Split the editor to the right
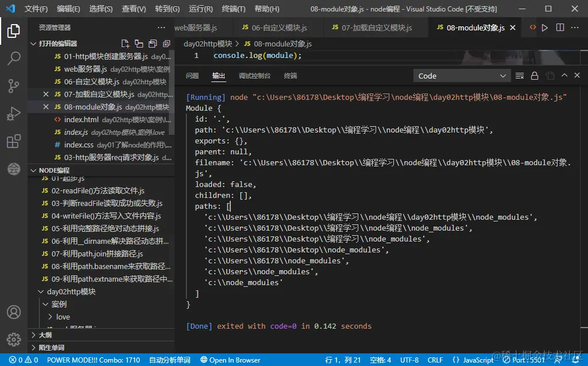Screen dimensions: 588x366 coord(560,28)
